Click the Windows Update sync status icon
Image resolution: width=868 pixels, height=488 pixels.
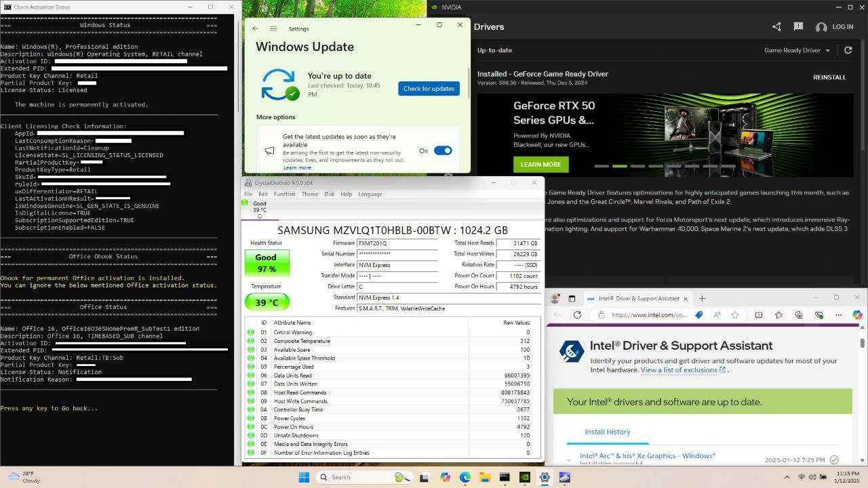click(279, 85)
